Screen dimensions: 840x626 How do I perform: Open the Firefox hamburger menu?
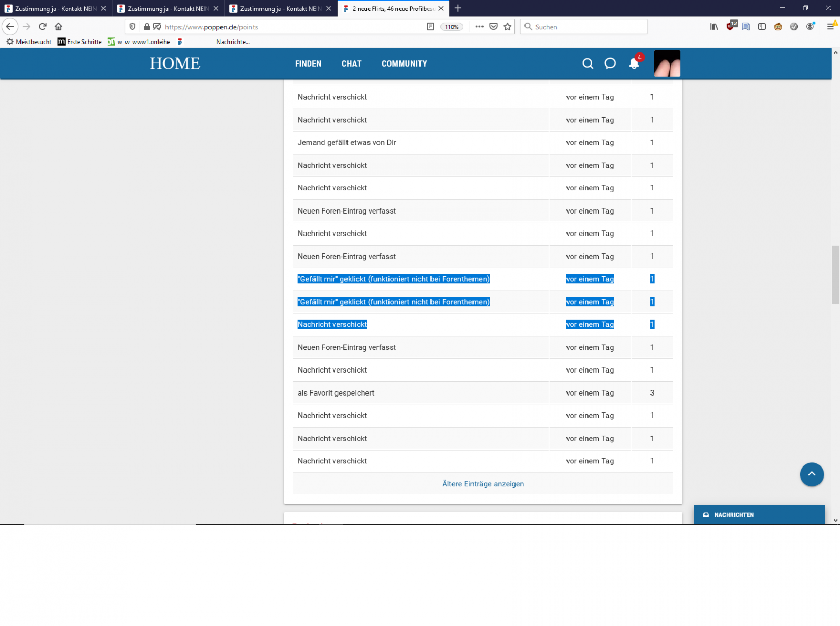[x=830, y=27]
